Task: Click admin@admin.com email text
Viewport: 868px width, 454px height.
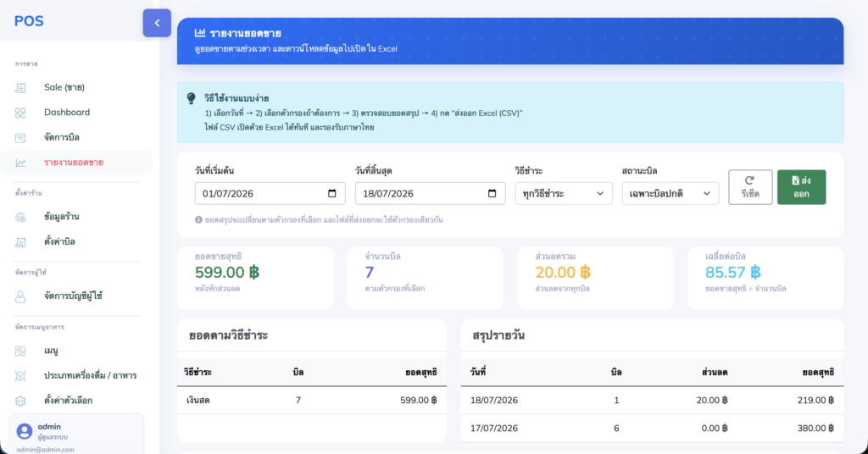Action: click(45, 450)
